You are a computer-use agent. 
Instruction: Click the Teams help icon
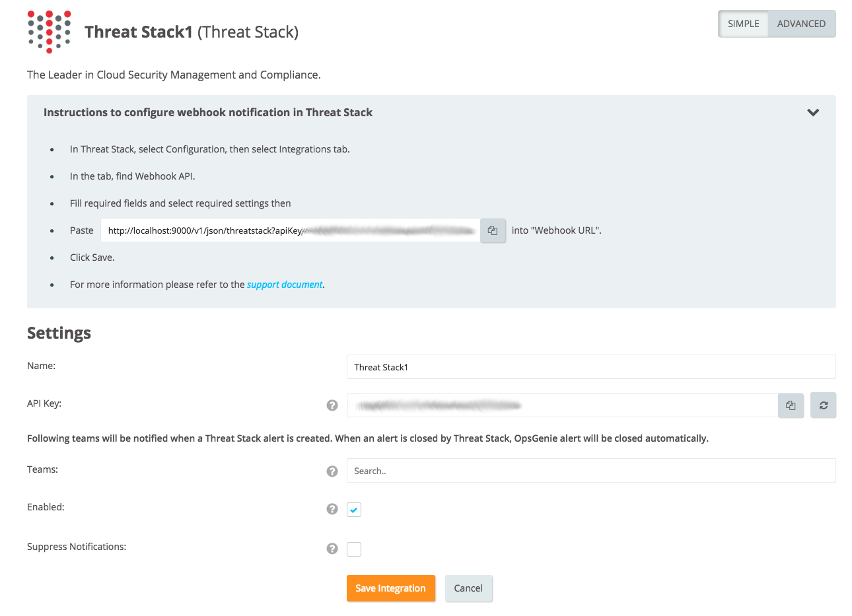[332, 471]
